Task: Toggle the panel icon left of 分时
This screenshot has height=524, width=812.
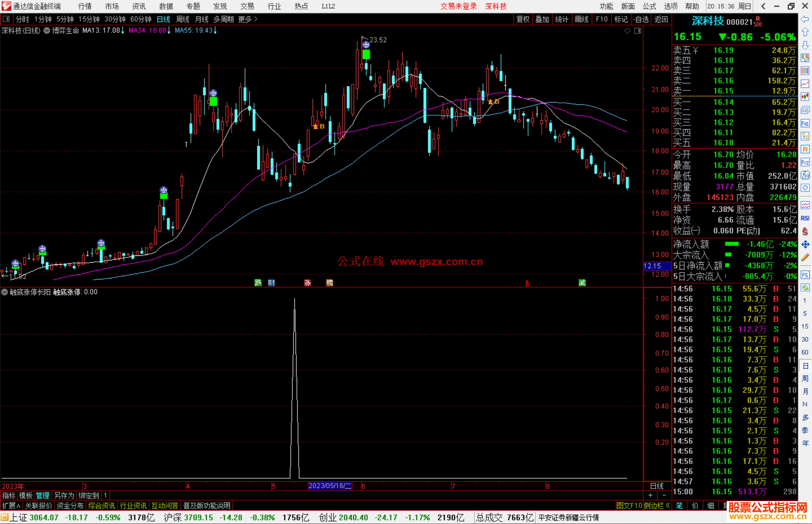Action: (x=6, y=19)
